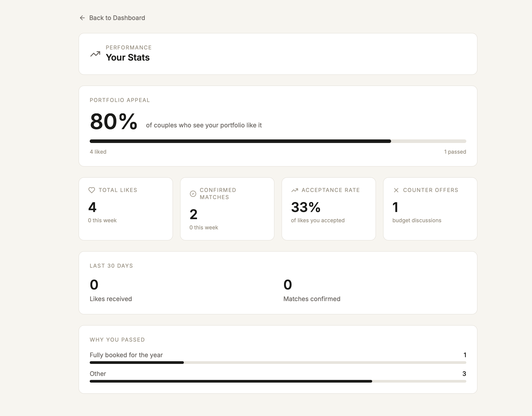The height and width of the screenshot is (416, 532).
Task: Click the trend arrow icon on Acceptance Rate
Action: tap(295, 190)
